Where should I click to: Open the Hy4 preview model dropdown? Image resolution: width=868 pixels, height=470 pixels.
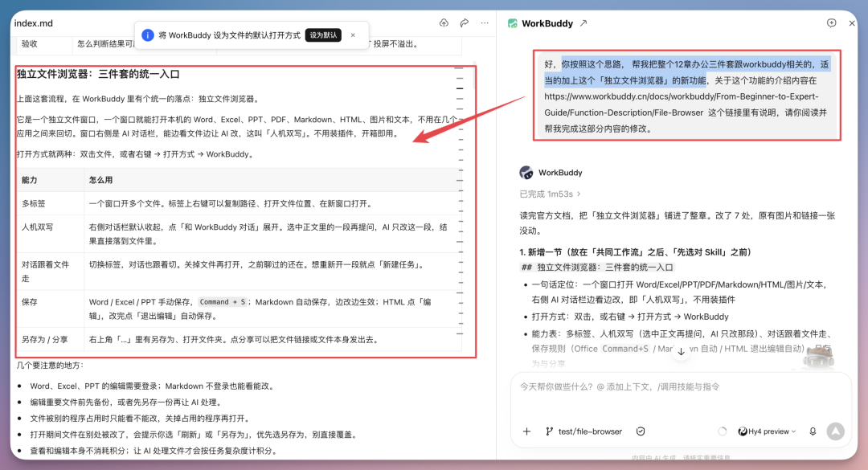[x=768, y=431]
